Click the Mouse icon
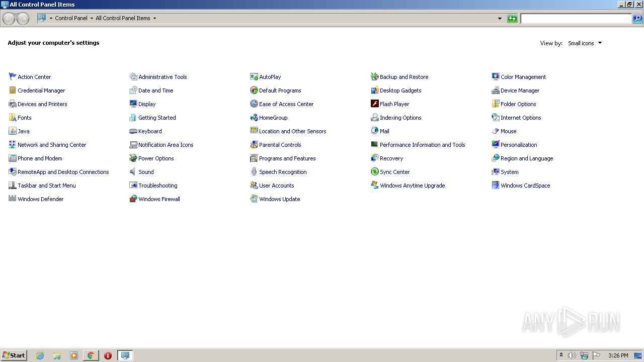This screenshot has width=644, height=362. coord(496,131)
